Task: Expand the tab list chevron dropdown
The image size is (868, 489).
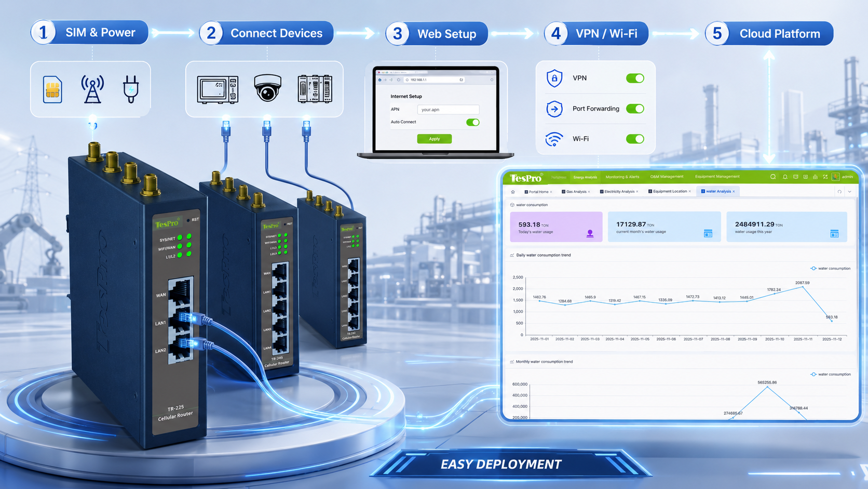Action: coord(850,192)
